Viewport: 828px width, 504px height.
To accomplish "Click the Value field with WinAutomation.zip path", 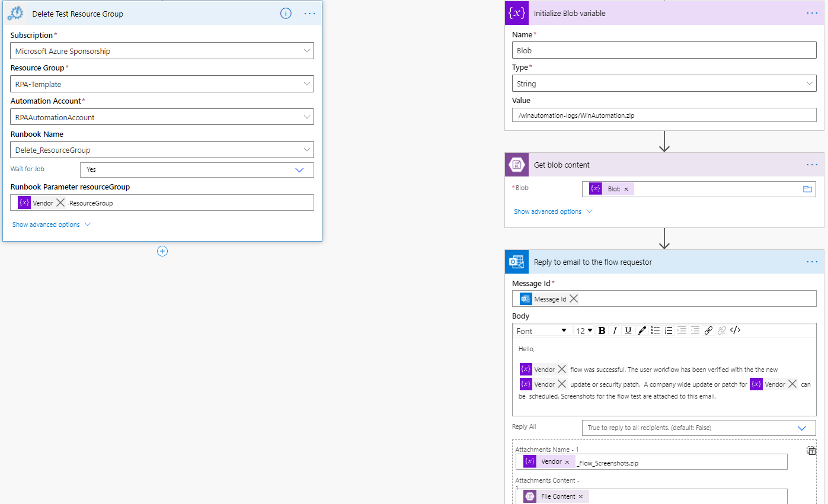I will [664, 115].
